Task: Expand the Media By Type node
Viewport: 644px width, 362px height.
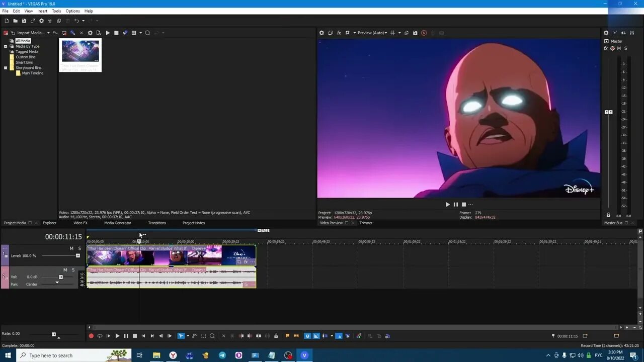Action: point(6,46)
